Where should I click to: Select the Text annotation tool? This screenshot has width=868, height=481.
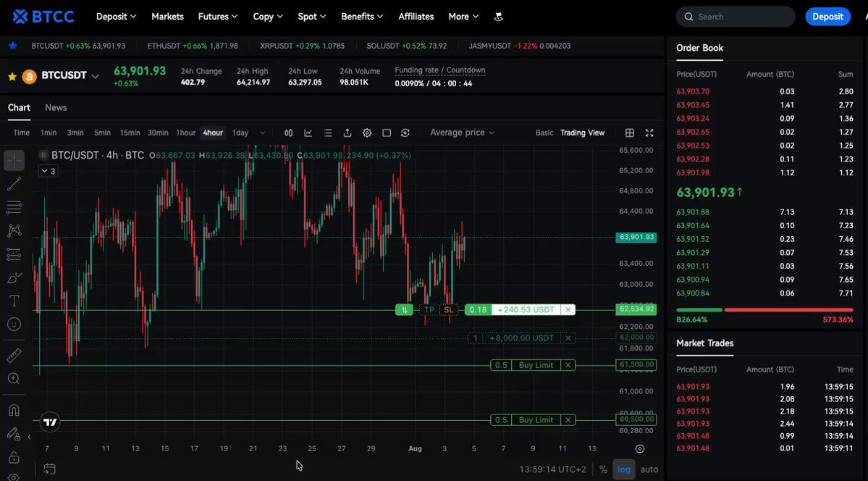tap(14, 301)
